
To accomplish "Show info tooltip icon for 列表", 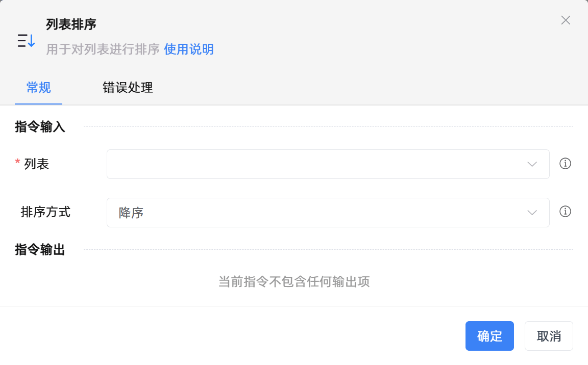I will tap(565, 164).
